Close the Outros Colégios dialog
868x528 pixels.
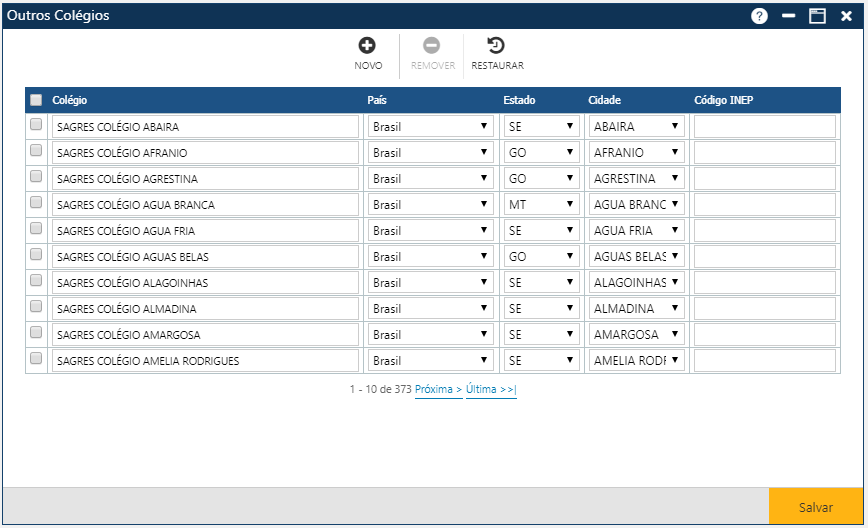[846, 16]
